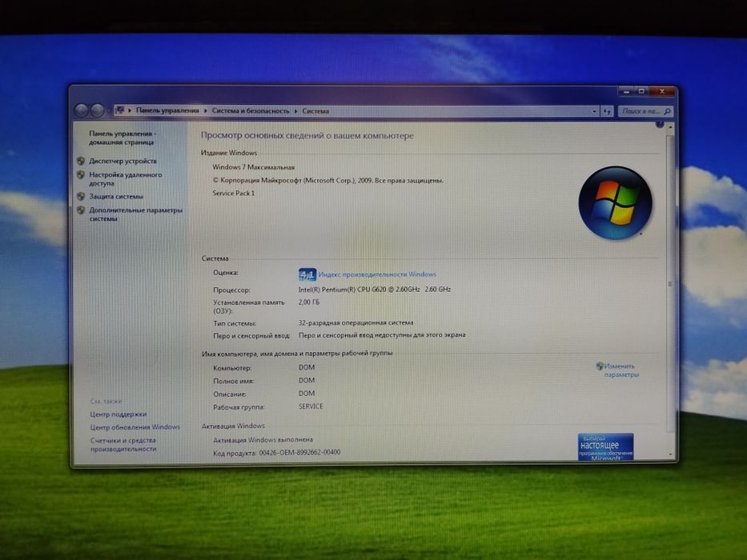The height and width of the screenshot is (560, 747).
Task: Open Индекс производительности Windows link
Action: click(x=377, y=274)
